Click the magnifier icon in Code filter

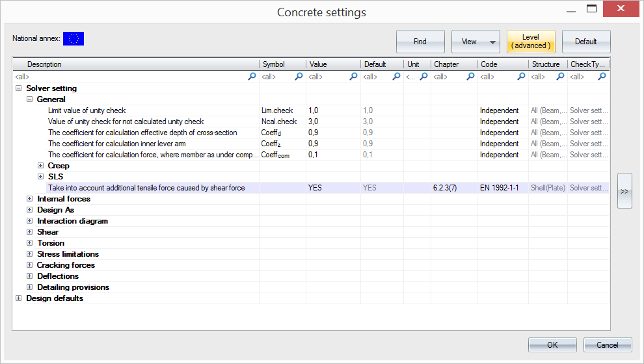pyautogui.click(x=521, y=77)
